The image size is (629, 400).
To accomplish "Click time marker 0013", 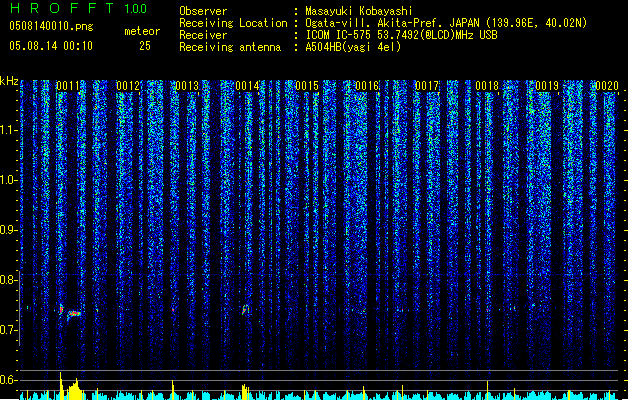I will coord(187,86).
